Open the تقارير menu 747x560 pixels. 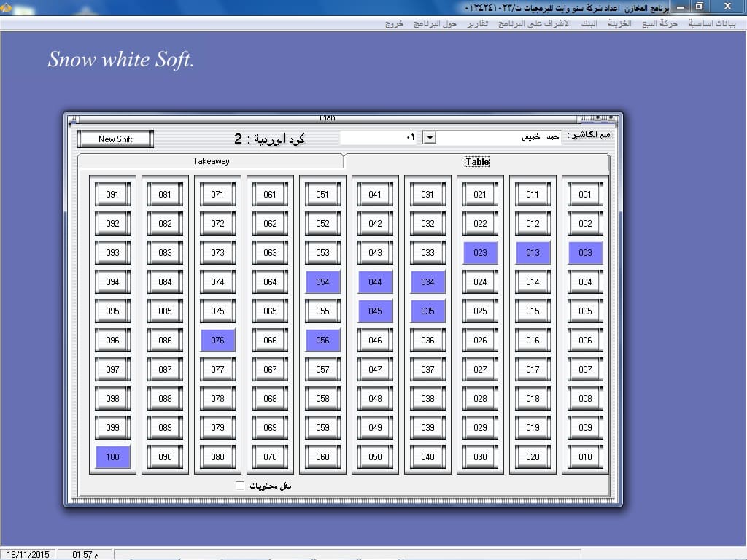477,23
